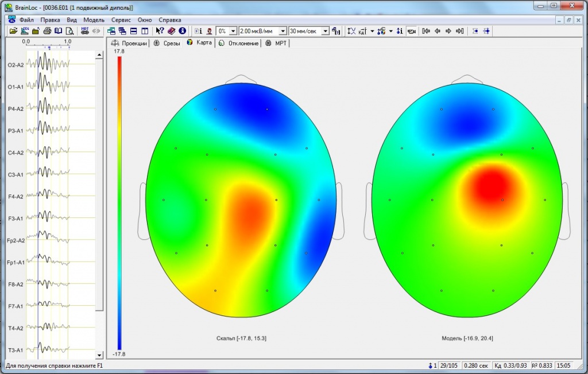588x374 pixels.
Task: Click the model potential map on the right
Action: tap(467, 200)
